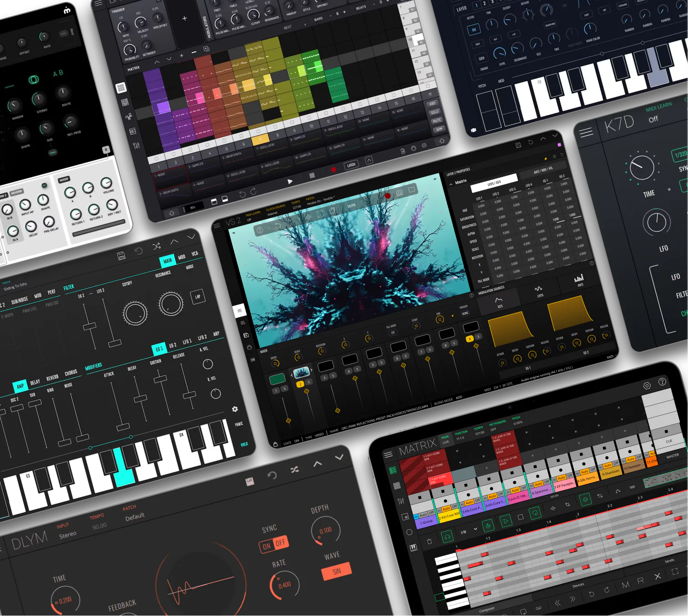The image size is (688, 616).
Task: Open the gear settings icon beside the synth keyboard
Action: click(235, 409)
